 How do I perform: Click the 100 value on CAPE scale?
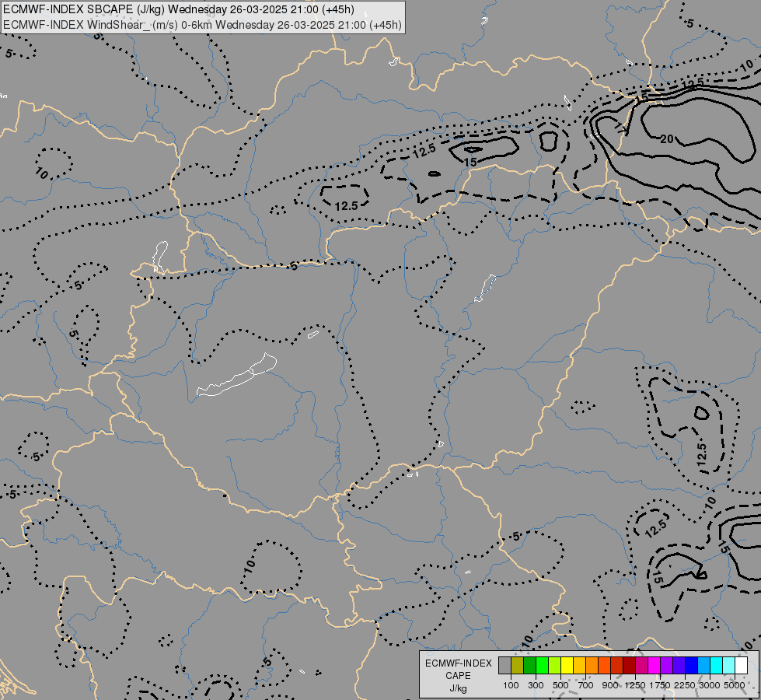[x=511, y=685]
